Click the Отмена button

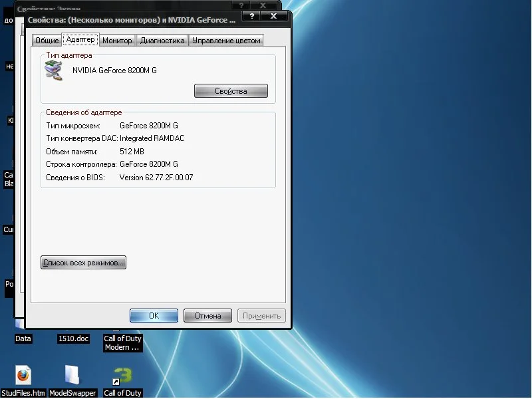207,315
